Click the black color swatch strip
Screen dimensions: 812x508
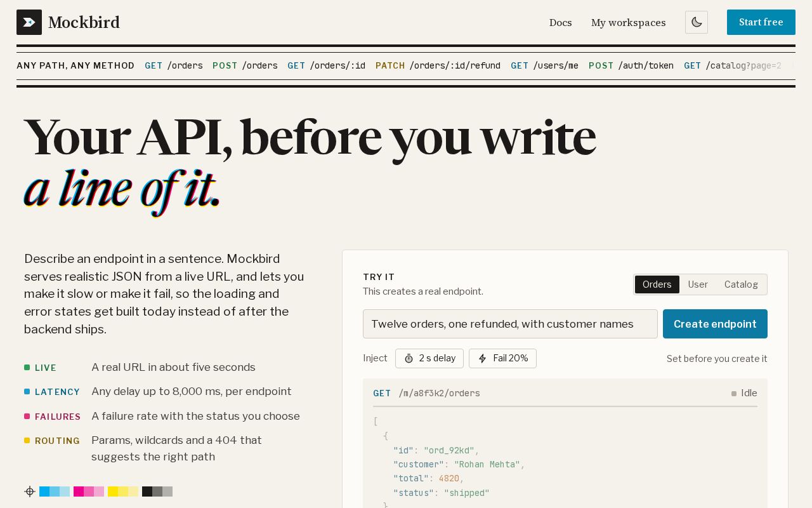point(157,491)
